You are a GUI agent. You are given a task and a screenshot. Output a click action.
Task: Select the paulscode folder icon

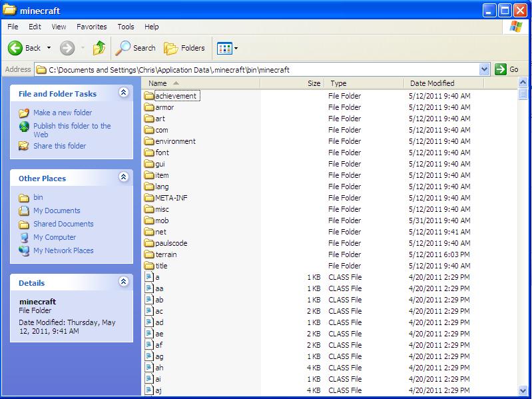tap(149, 243)
